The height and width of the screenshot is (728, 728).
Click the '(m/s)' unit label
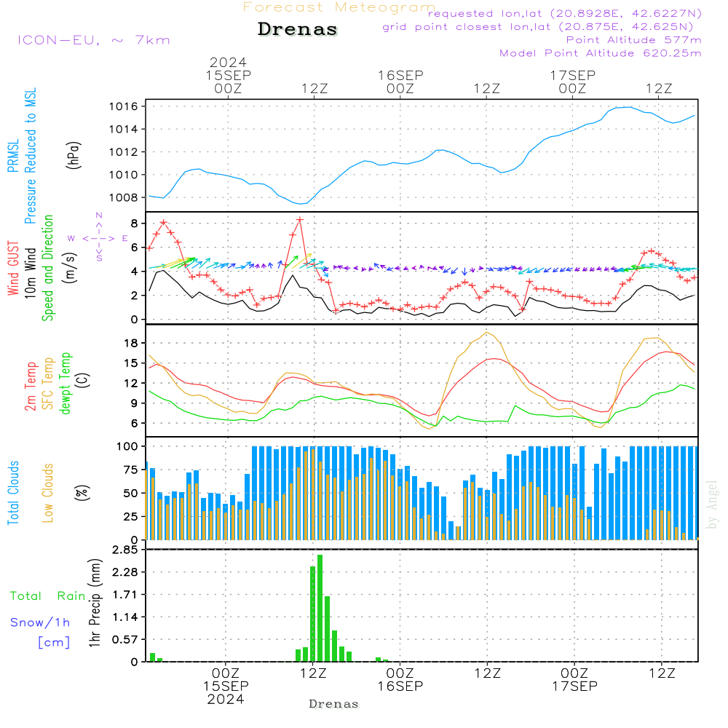pyautogui.click(x=70, y=268)
